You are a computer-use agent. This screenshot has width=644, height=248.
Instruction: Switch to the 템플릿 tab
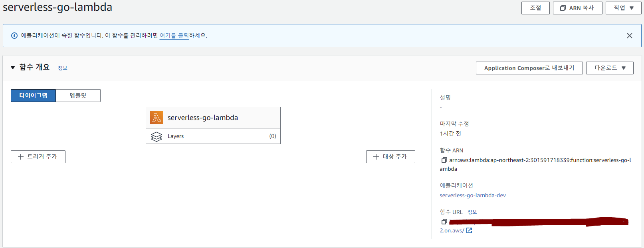(78, 96)
